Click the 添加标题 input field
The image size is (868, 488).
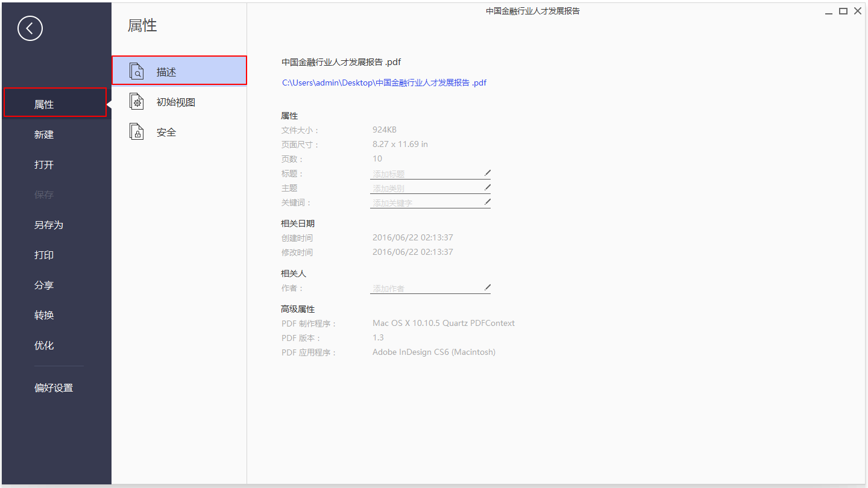[430, 174]
